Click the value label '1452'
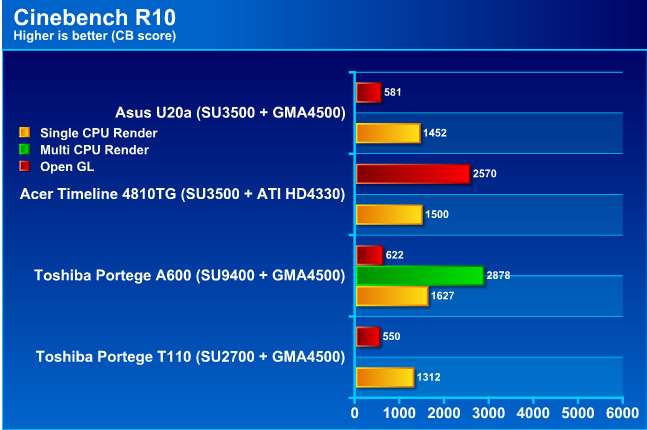The height and width of the screenshot is (430, 647). click(x=435, y=133)
